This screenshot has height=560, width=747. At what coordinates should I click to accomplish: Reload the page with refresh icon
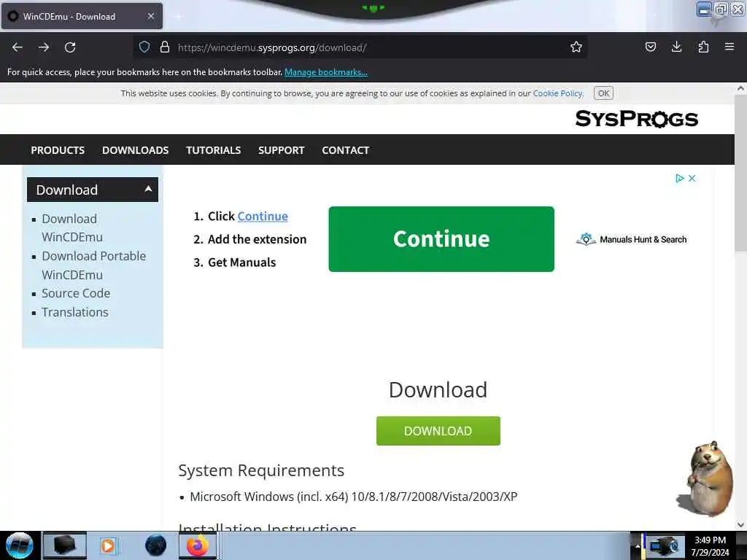click(x=70, y=47)
